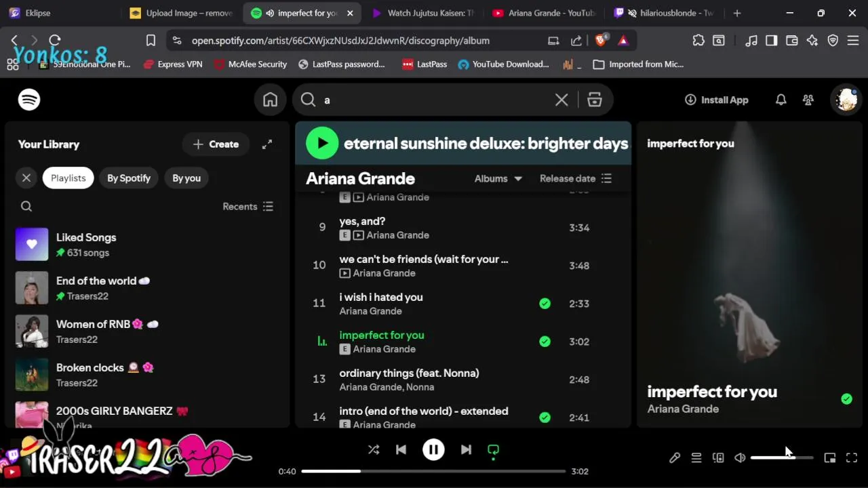Open Ariana Grande link in Now Playing panel
This screenshot has height=488, width=868.
[x=683, y=409]
